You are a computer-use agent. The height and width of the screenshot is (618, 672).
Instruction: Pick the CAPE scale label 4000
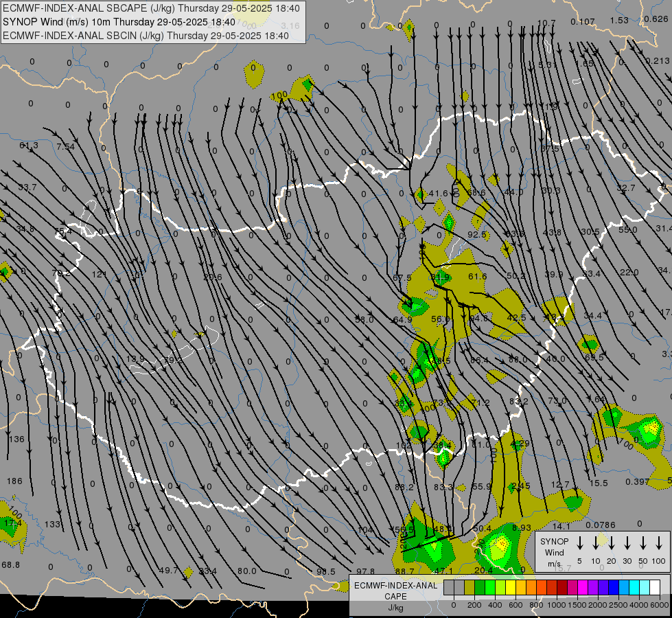(x=640, y=605)
